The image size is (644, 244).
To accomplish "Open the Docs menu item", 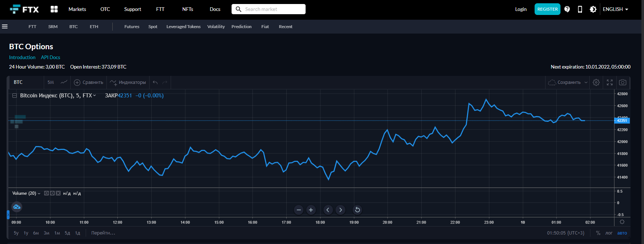I will tap(215, 9).
